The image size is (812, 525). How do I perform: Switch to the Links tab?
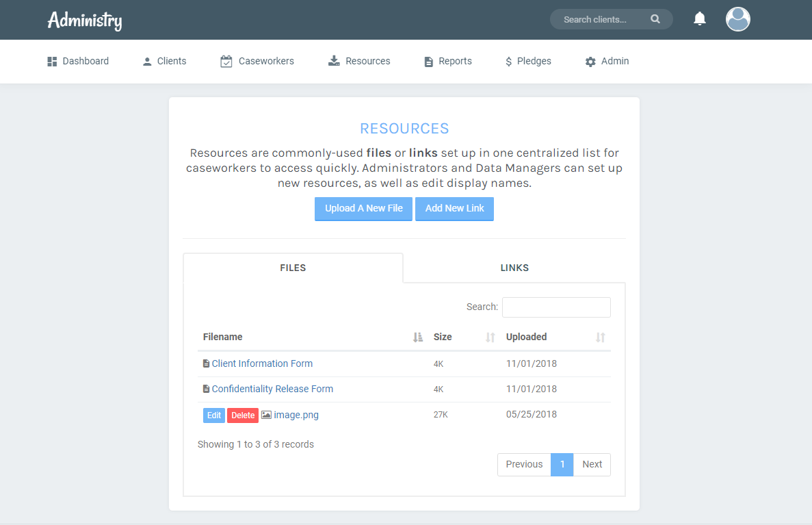tap(514, 268)
